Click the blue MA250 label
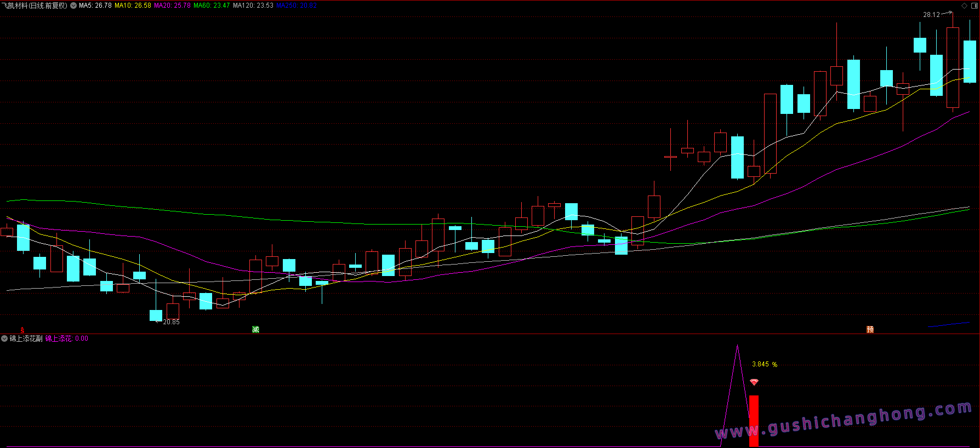This screenshot has width=980, height=448. pyautogui.click(x=296, y=5)
